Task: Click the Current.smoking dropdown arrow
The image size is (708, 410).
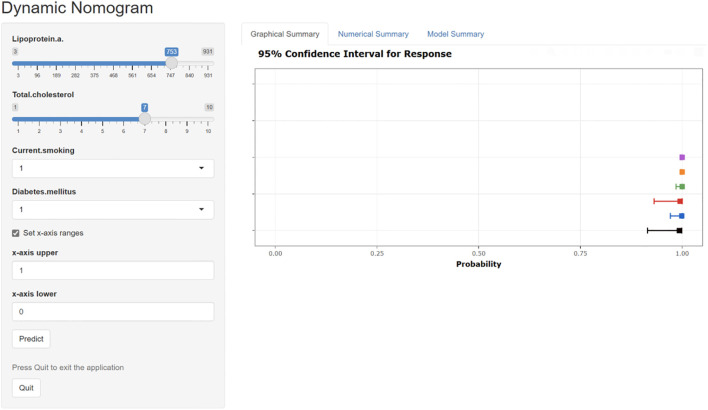Action: point(201,168)
